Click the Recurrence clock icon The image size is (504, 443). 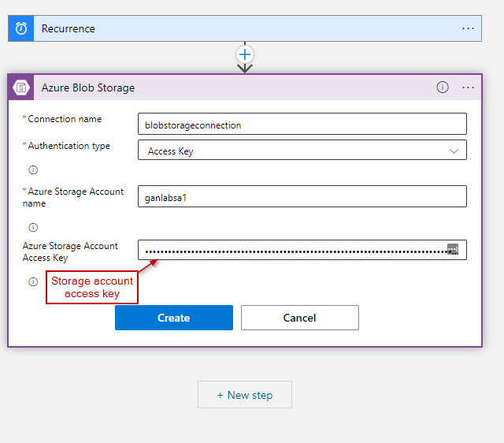coord(21,28)
